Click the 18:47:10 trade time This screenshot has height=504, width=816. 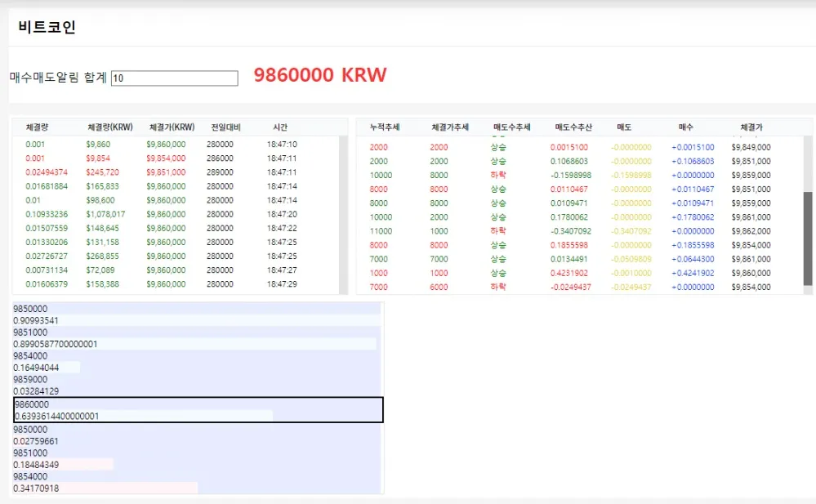[282, 145]
